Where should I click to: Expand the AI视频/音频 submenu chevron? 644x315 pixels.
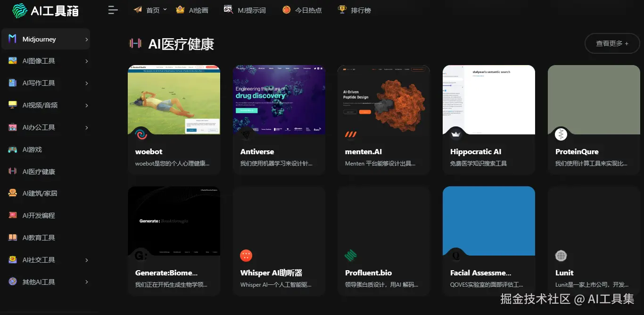[x=87, y=106]
